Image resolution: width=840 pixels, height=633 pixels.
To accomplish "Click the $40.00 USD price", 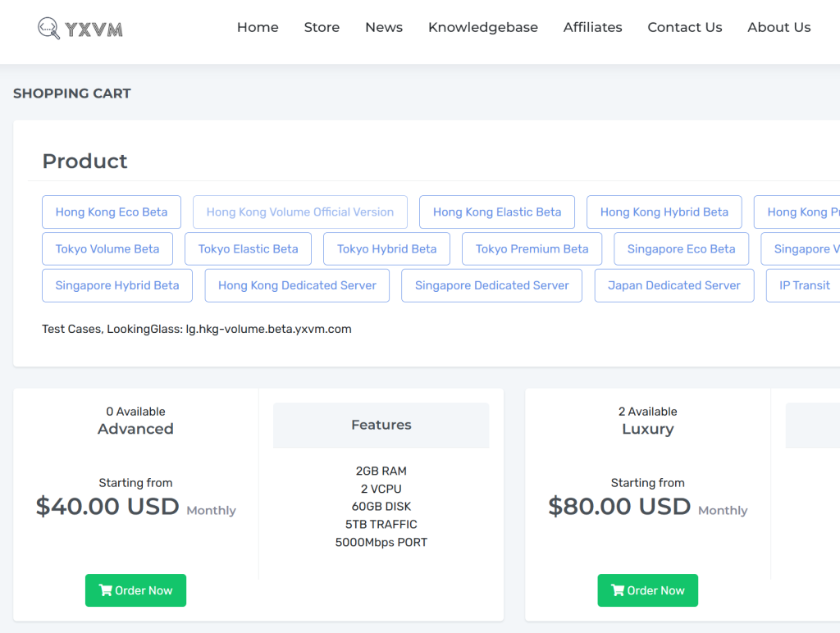I will coord(107,506).
